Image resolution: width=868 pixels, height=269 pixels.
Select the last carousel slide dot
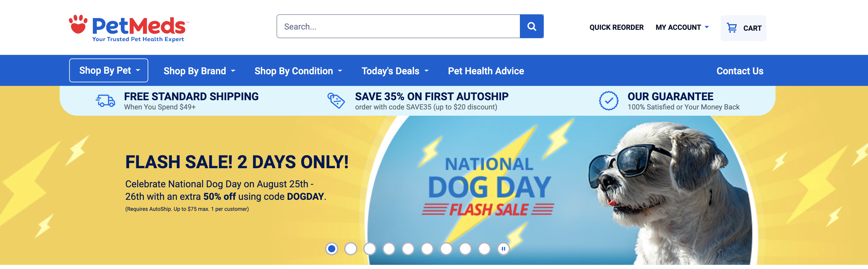[x=484, y=249]
